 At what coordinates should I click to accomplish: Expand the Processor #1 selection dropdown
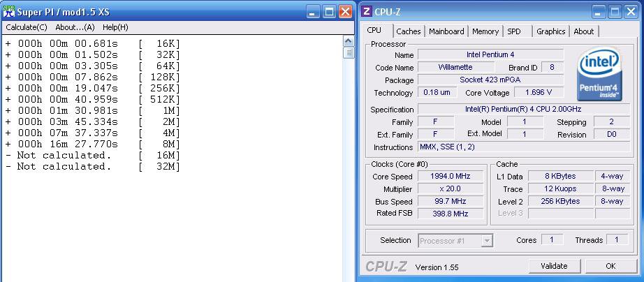click(455, 241)
